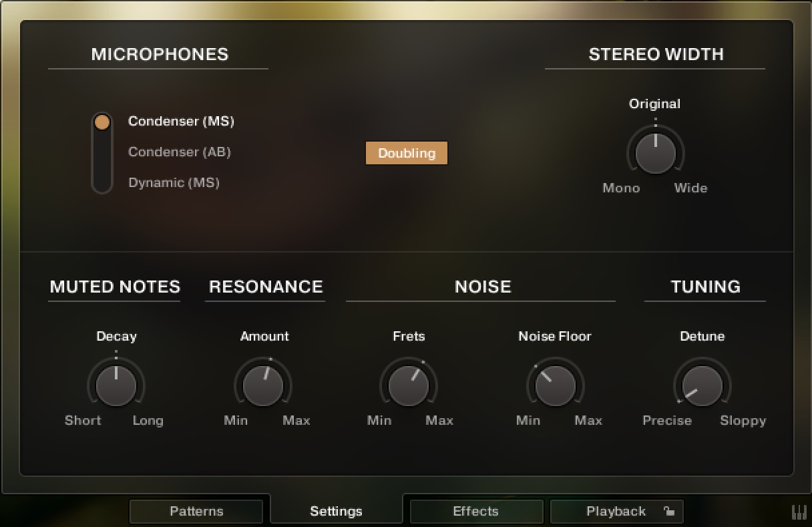Turn the Detune knob under Tuning
Viewport: 812px width, 527px height.
(x=702, y=385)
